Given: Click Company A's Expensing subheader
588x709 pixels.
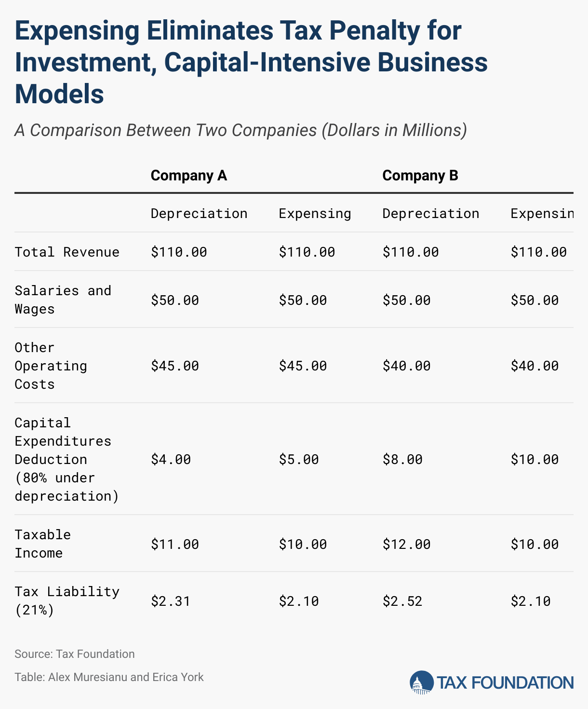Looking at the screenshot, I should pos(315,213).
